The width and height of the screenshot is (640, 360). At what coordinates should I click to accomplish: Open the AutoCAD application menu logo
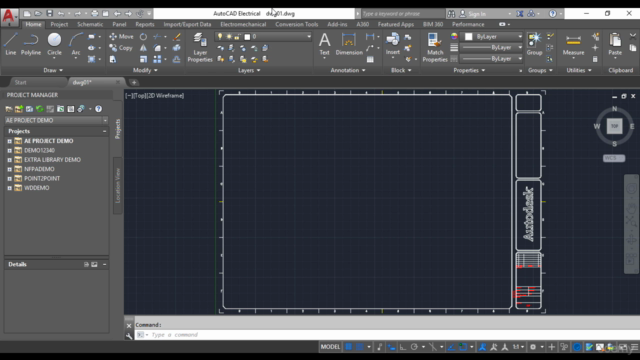9,17
